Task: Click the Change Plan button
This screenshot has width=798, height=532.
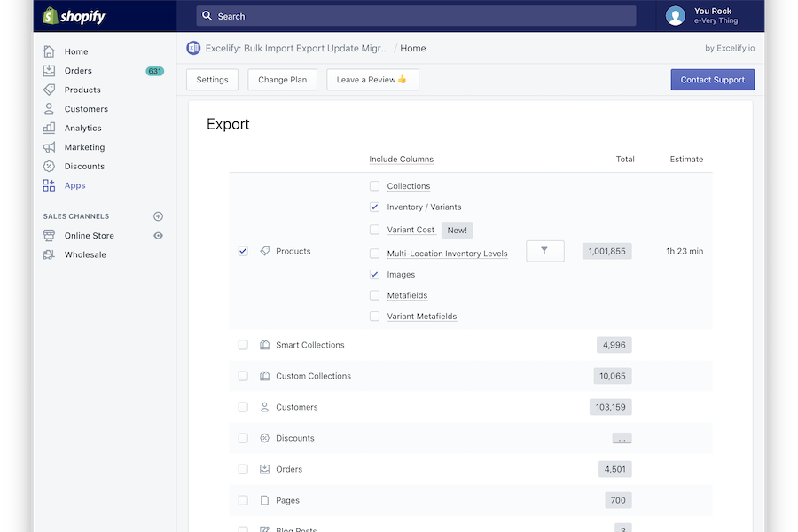Action: [283, 80]
